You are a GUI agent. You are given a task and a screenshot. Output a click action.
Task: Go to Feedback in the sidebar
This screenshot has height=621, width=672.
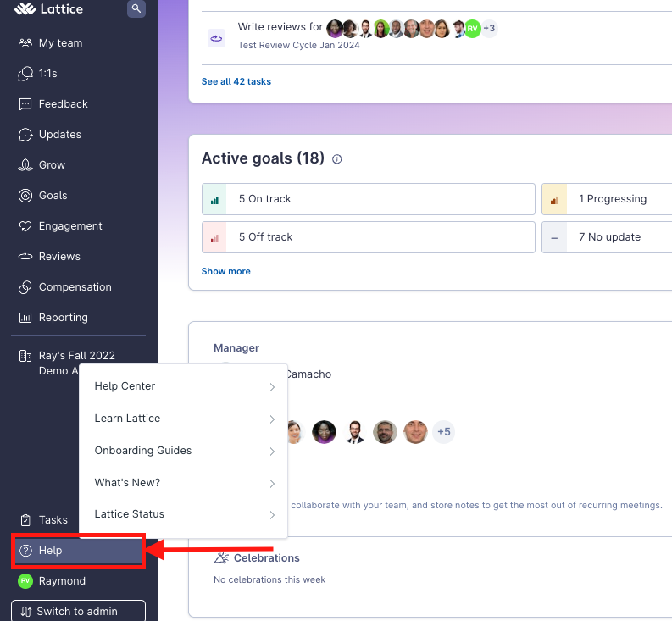[63, 103]
